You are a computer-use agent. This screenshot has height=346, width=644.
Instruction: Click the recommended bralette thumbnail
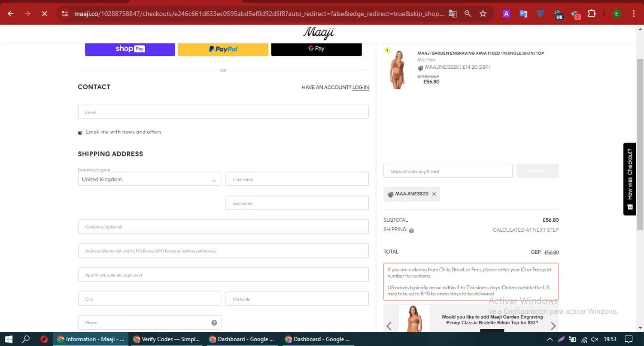[414, 318]
